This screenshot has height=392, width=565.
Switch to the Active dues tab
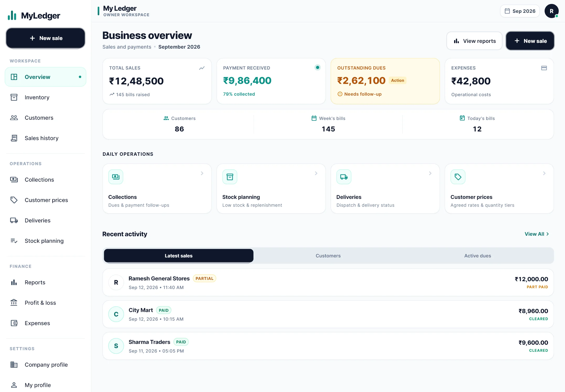coord(478,256)
